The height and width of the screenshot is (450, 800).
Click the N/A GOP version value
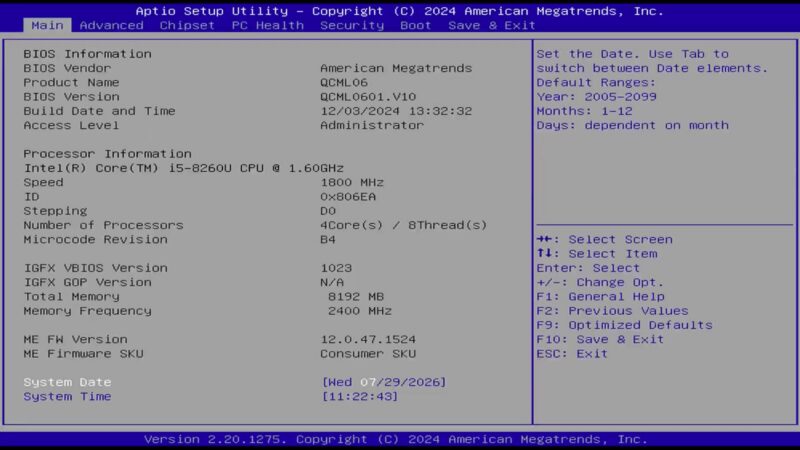tap(332, 282)
